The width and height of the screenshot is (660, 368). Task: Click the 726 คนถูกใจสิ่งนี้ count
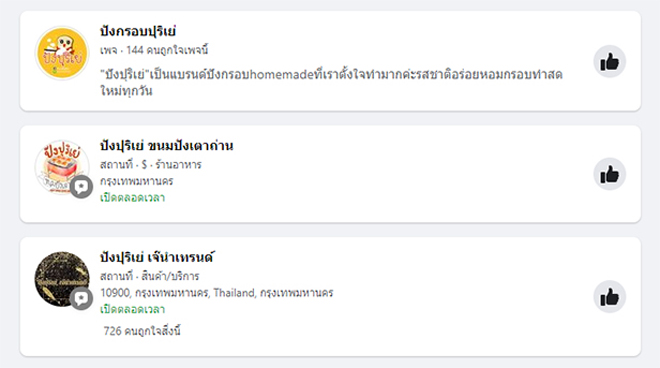pyautogui.click(x=142, y=331)
